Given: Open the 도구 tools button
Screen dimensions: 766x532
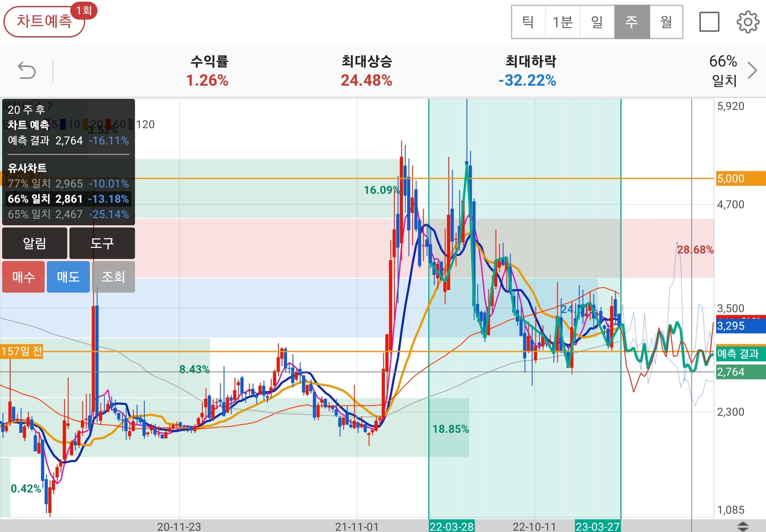Looking at the screenshot, I should tap(102, 243).
